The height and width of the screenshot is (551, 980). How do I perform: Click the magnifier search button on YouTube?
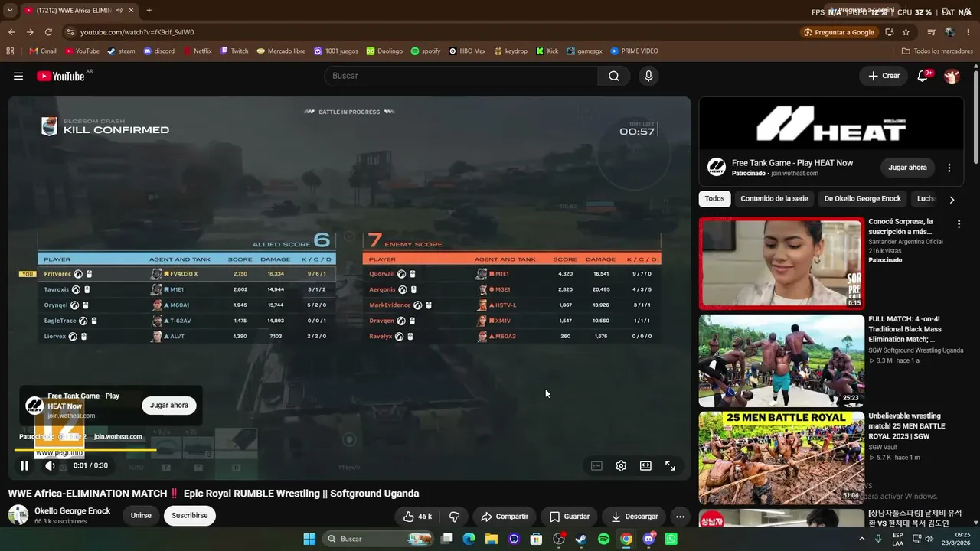click(614, 76)
